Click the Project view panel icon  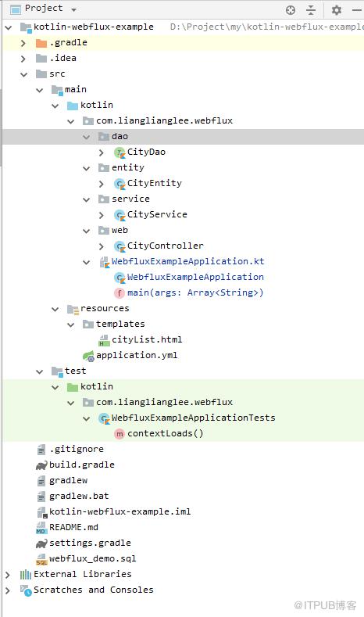coord(16,9)
